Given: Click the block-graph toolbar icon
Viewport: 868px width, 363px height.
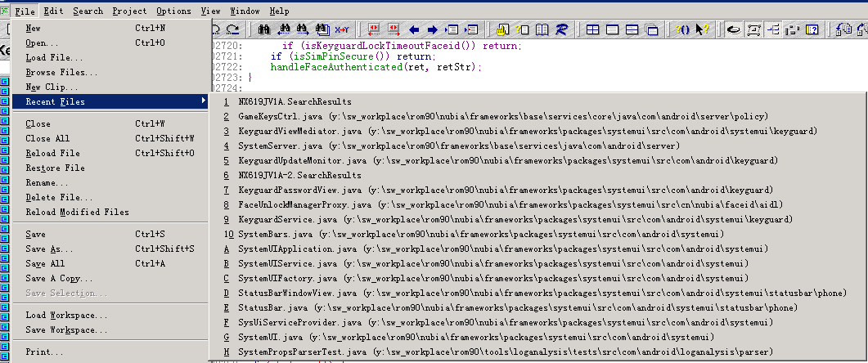Looking at the screenshot, I should (x=793, y=29).
